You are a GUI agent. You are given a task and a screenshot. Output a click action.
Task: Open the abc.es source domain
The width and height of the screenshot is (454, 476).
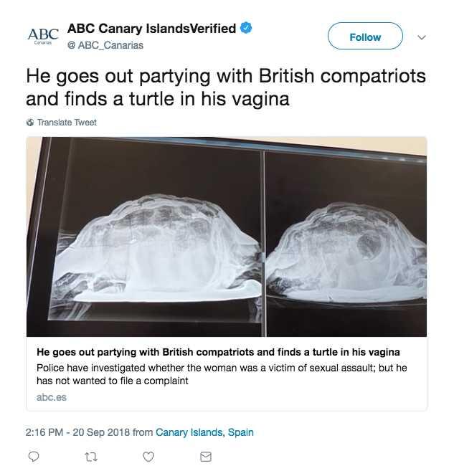[x=52, y=397]
